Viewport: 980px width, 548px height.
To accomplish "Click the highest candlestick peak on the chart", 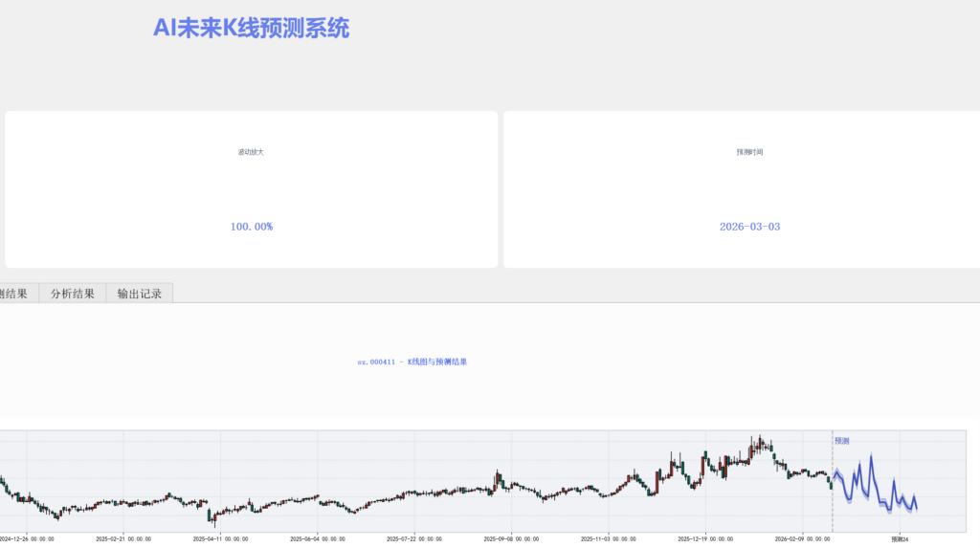I will coord(758,438).
